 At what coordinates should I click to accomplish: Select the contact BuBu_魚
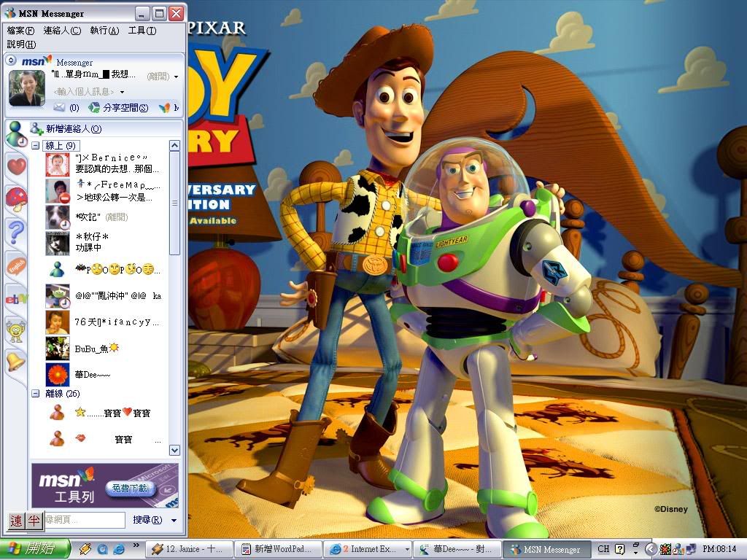tap(97, 349)
